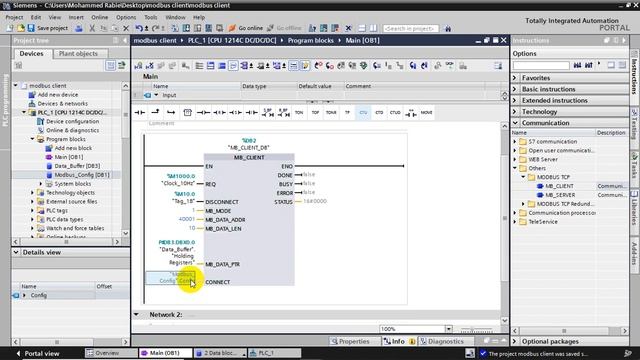
Task: Click the search binoculars icon
Action: pyautogui.click(x=448, y=28)
